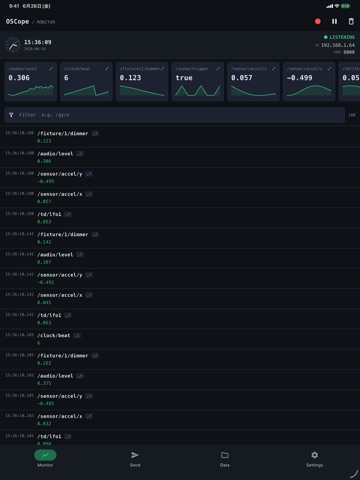Pause the incoming message stream
Screen dimensions: 360x480
click(334, 21)
